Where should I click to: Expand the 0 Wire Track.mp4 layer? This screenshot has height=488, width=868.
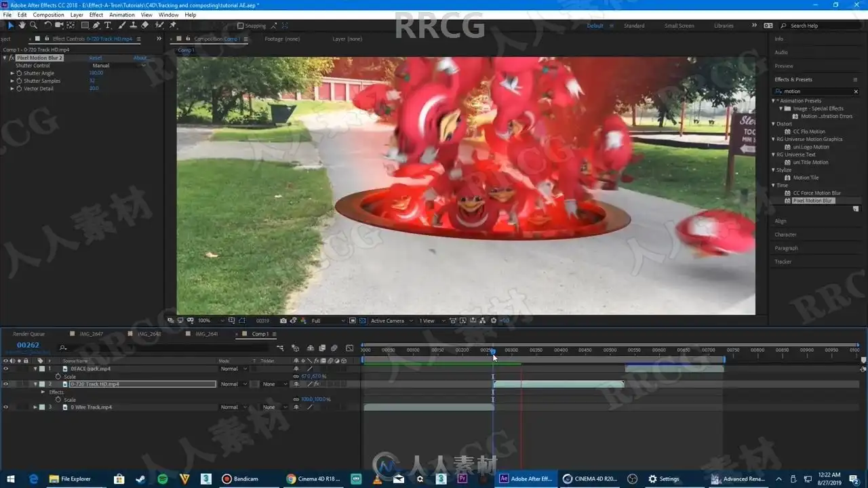pos(35,407)
